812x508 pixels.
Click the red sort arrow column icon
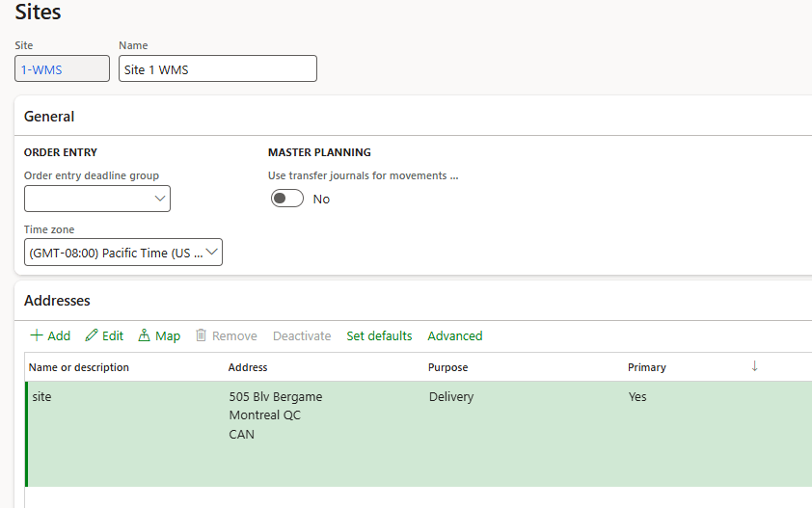[x=754, y=366]
